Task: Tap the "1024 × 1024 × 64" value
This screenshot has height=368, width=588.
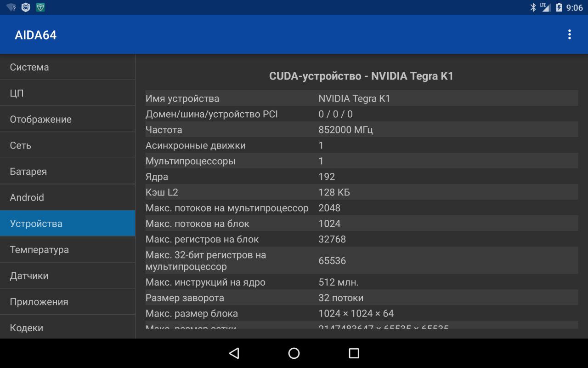Action: click(x=356, y=314)
